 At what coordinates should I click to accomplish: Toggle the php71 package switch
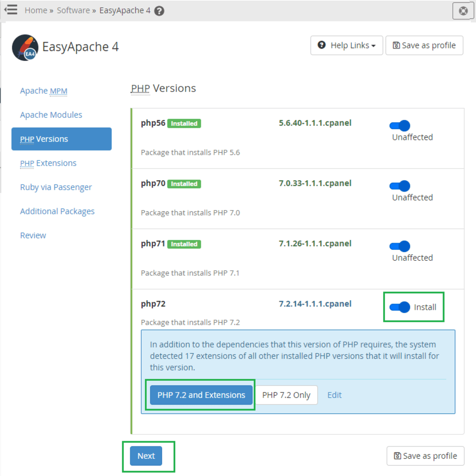click(399, 246)
